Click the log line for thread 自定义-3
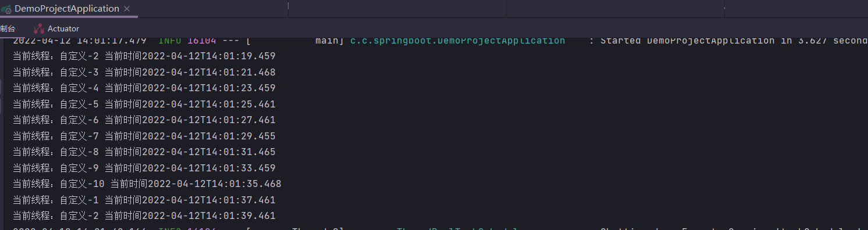Screen dimensions: 868x230 point(144,73)
